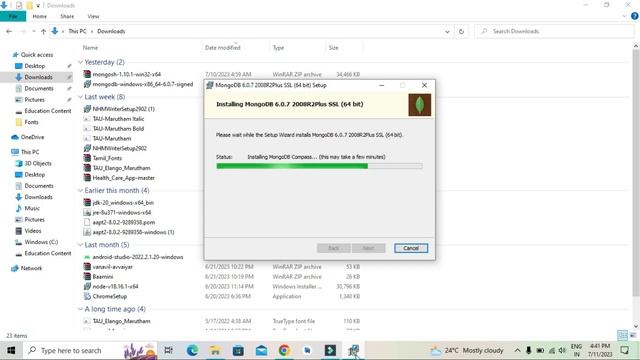Show hidden system tray icons

(x=517, y=350)
